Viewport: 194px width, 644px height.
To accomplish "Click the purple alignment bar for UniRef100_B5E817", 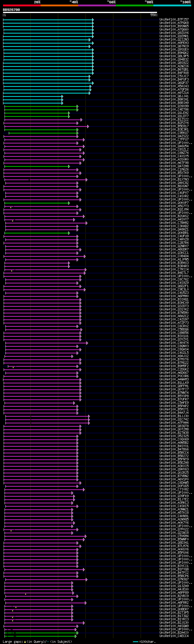I will pyautogui.click(x=47, y=126).
